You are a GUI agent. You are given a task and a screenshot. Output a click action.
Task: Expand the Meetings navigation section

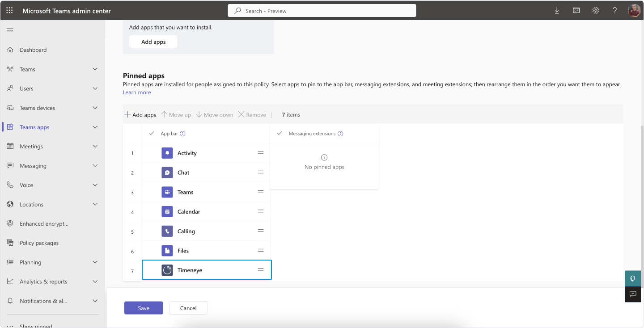tap(94, 146)
